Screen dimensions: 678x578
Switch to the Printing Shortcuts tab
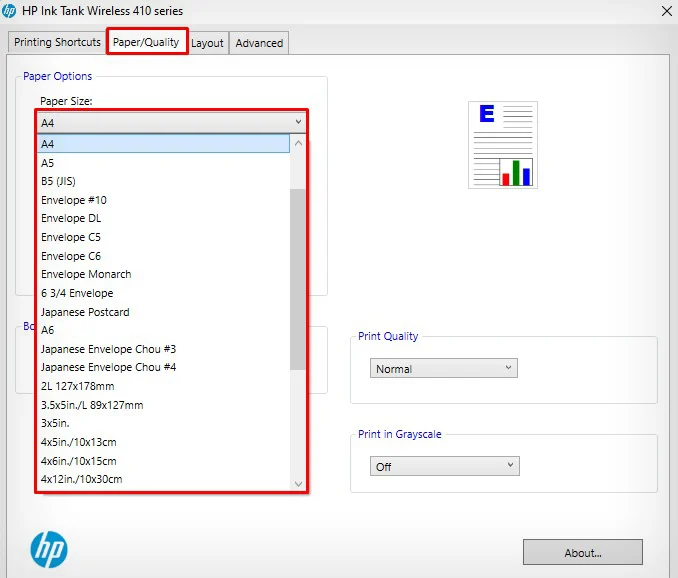tap(57, 42)
